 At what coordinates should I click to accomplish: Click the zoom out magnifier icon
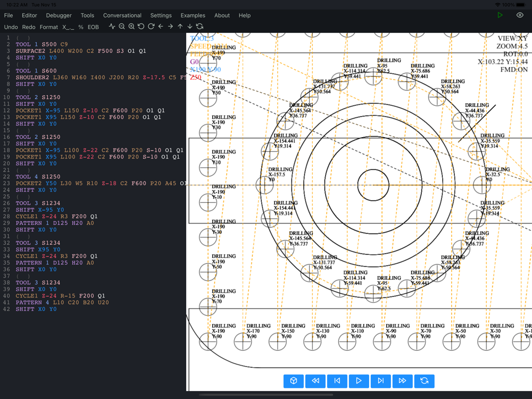pyautogui.click(x=122, y=27)
